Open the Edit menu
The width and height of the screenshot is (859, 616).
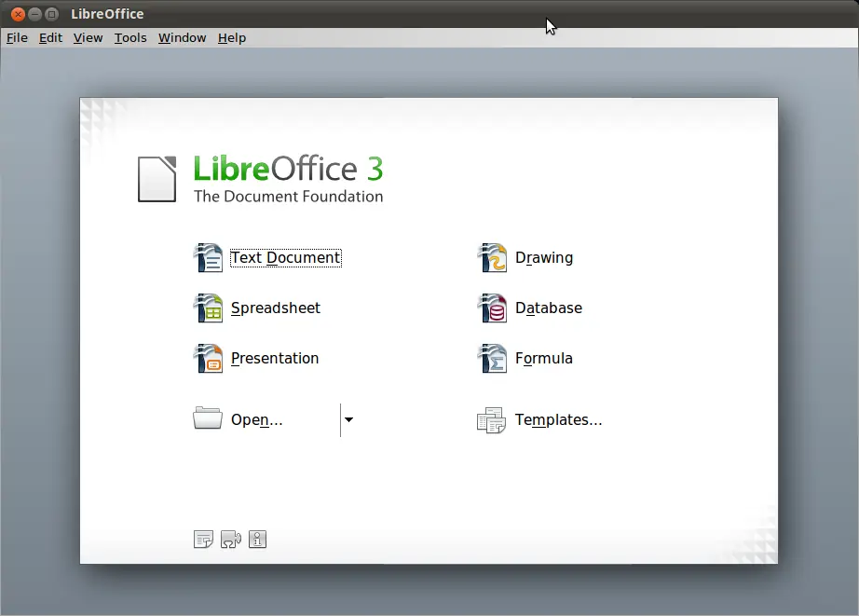tap(50, 38)
